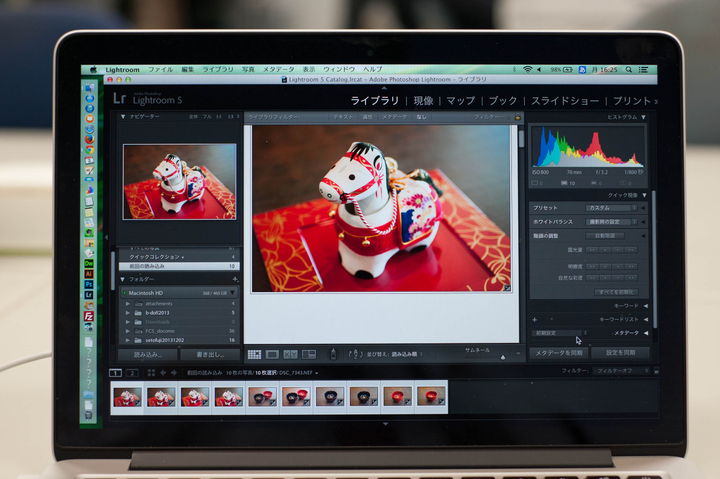This screenshot has width=720, height=479.
Task: Select the last red bowl filmstrip thumbnail
Action: (x=431, y=397)
